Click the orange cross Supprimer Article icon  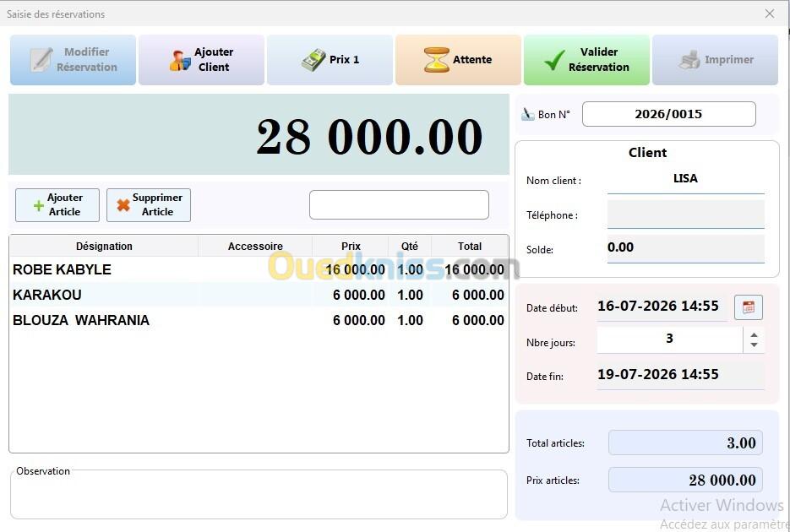click(x=123, y=205)
